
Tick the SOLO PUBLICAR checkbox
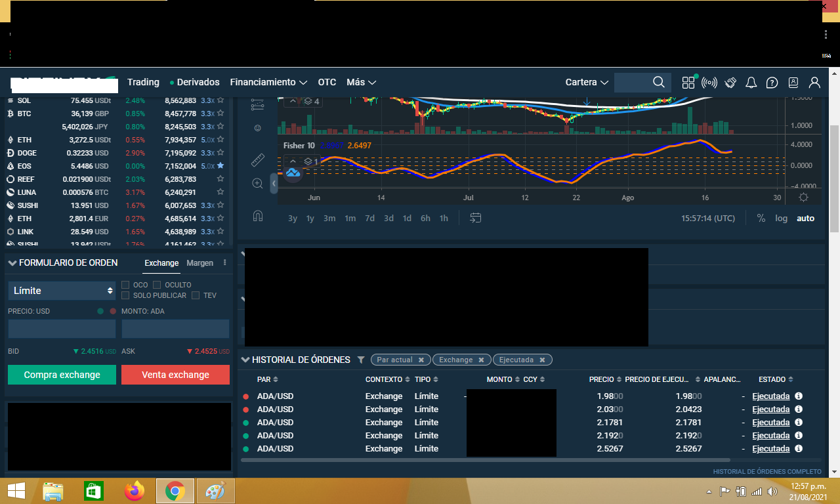[x=126, y=295]
